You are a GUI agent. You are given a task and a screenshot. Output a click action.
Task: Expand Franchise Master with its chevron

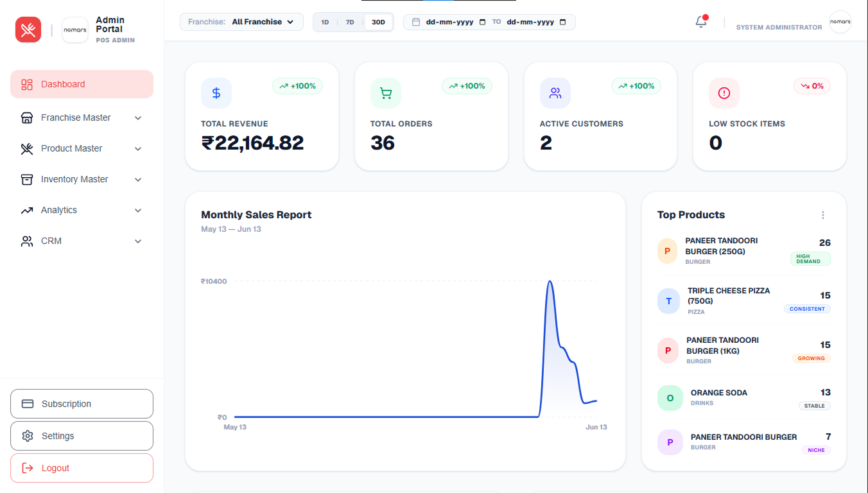point(138,118)
